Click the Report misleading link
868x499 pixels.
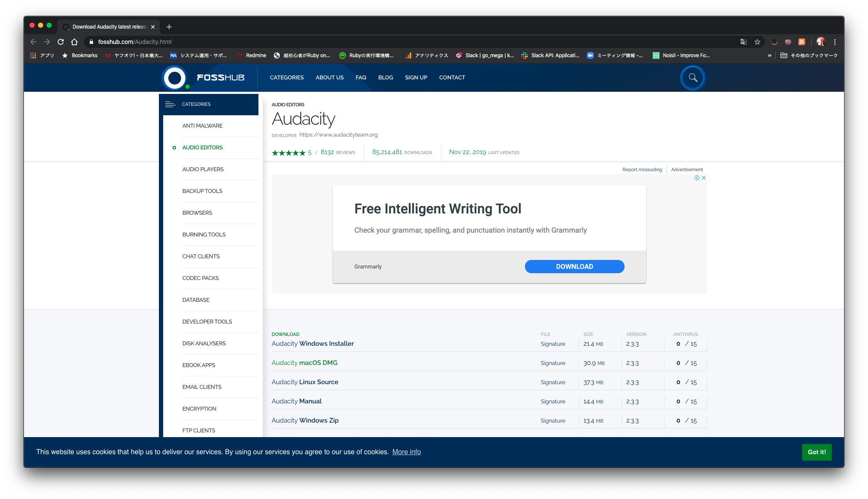pos(642,169)
